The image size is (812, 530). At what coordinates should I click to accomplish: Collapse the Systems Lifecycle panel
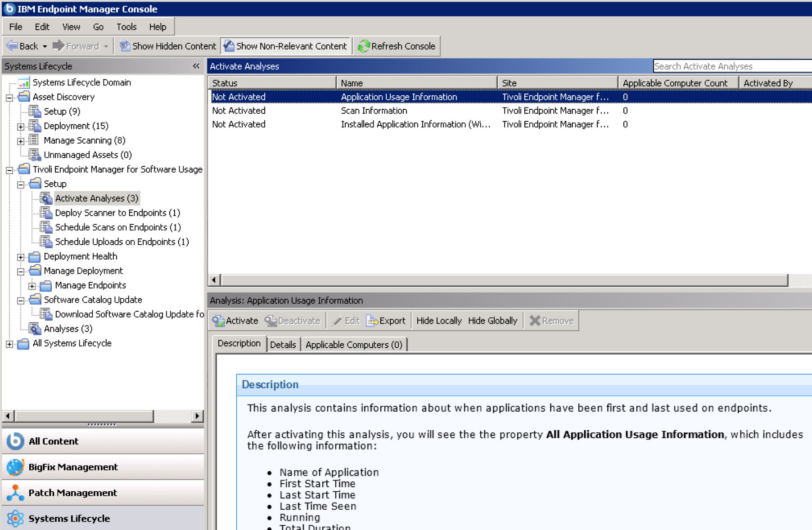tap(196, 66)
